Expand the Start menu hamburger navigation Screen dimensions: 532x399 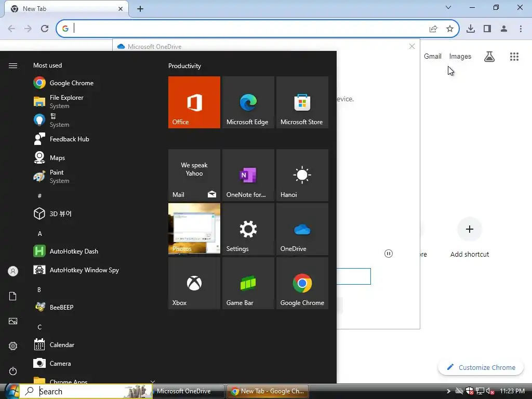(13, 65)
